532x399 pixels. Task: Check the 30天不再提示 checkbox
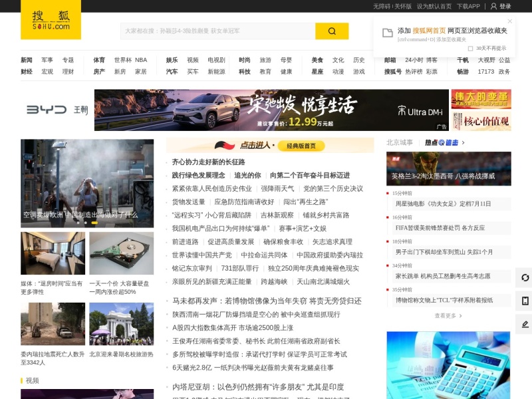(x=470, y=49)
